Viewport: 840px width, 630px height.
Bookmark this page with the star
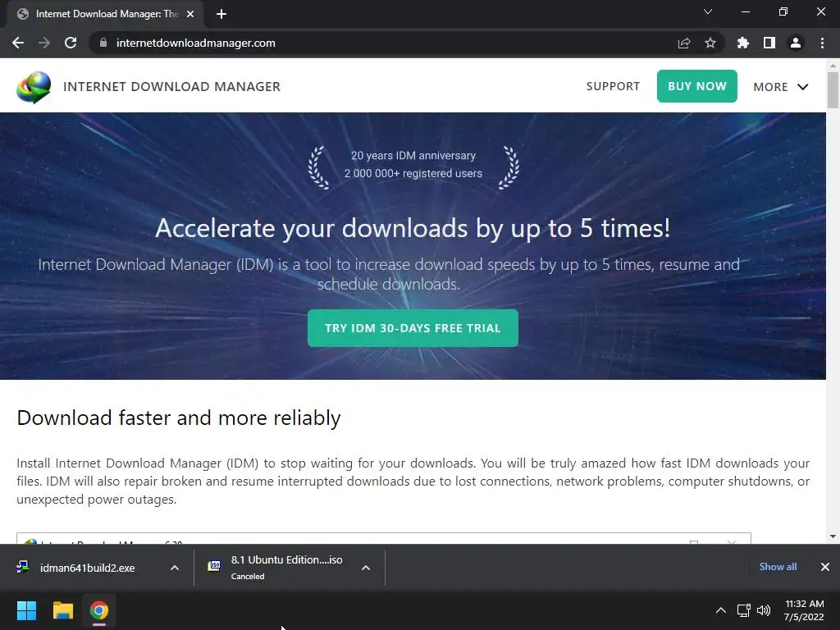(x=710, y=43)
